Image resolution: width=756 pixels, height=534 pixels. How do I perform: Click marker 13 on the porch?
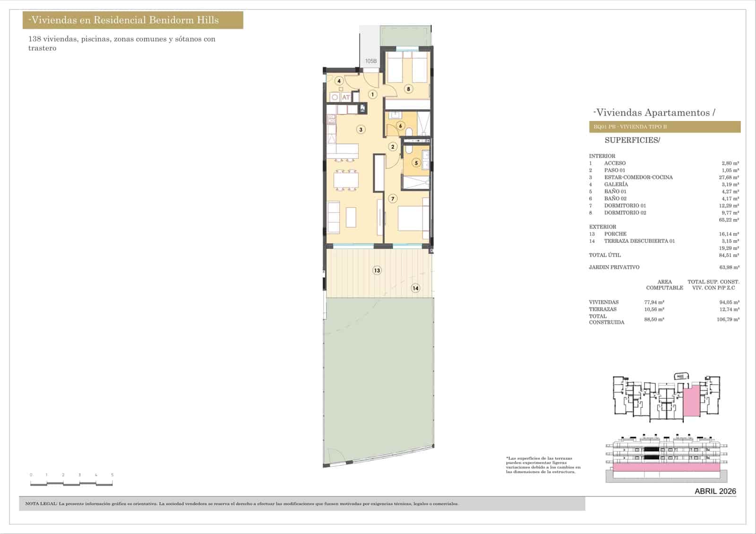[x=377, y=271]
